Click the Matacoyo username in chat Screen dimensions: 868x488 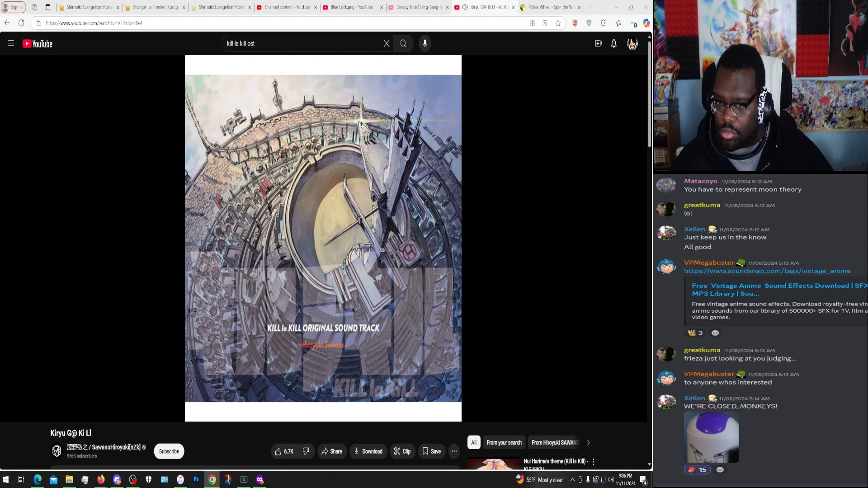pos(700,181)
